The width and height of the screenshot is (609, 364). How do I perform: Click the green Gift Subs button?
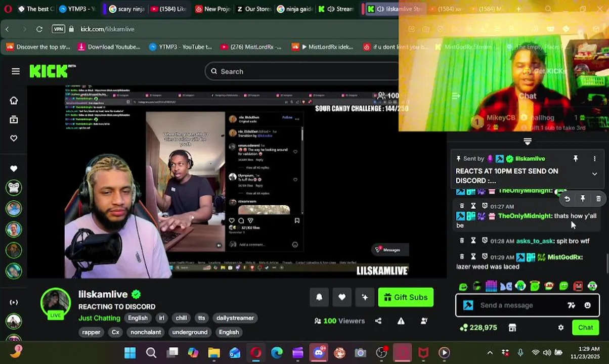point(406,297)
